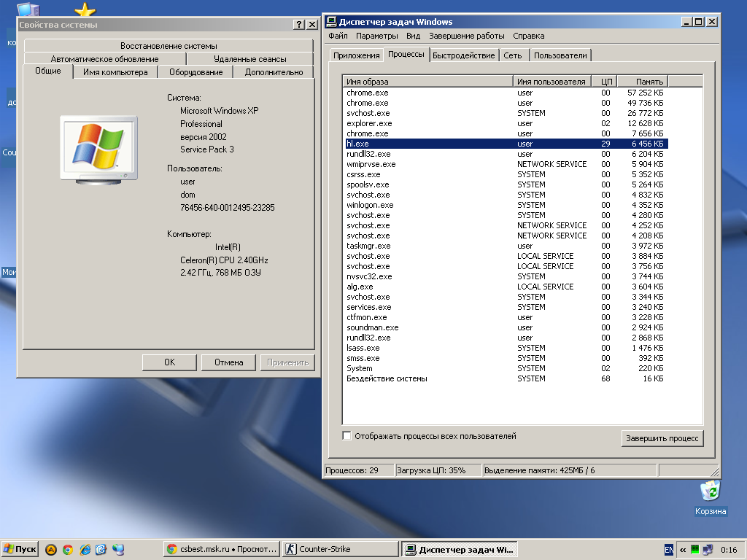Enable 'Отображать процессы всех пользователей' checkbox

[x=347, y=436]
